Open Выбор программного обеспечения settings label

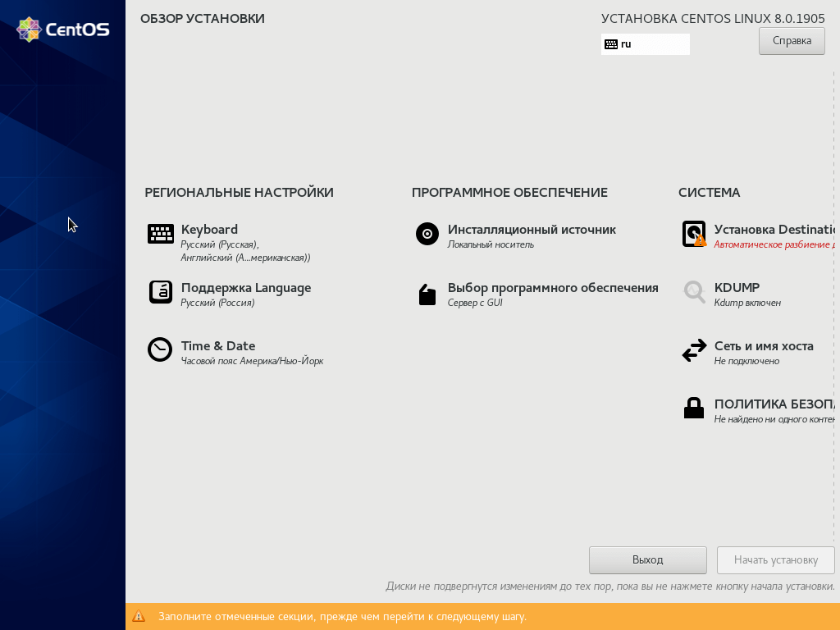click(553, 288)
